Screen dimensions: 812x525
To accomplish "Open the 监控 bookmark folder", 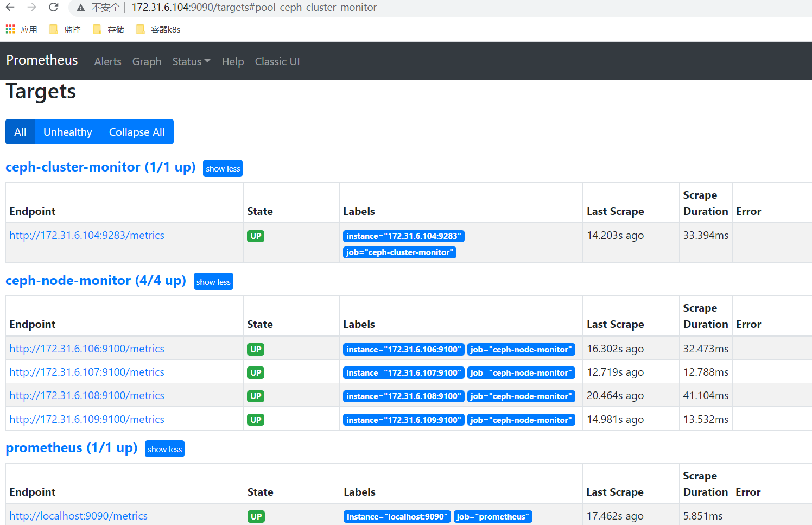I will pos(65,29).
